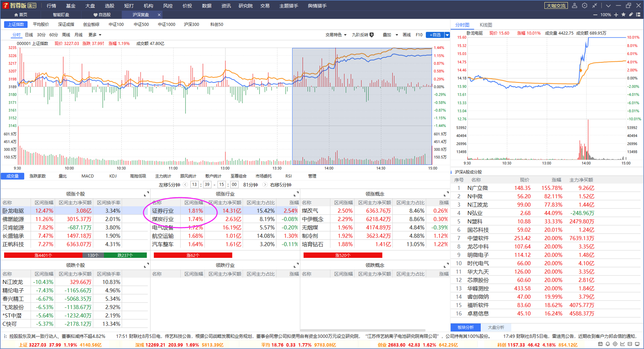644x349 pixels.
Task: Open the 交易特色 dropdown
Action: pos(336,35)
